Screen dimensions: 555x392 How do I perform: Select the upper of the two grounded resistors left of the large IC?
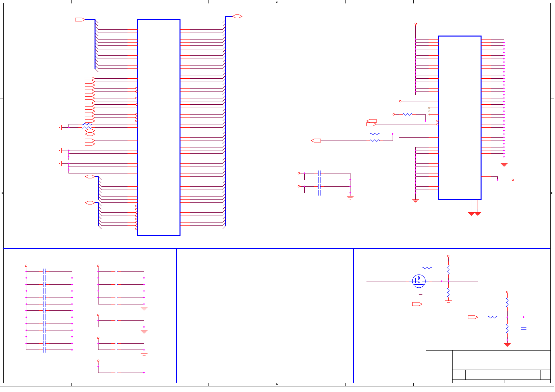point(87,124)
